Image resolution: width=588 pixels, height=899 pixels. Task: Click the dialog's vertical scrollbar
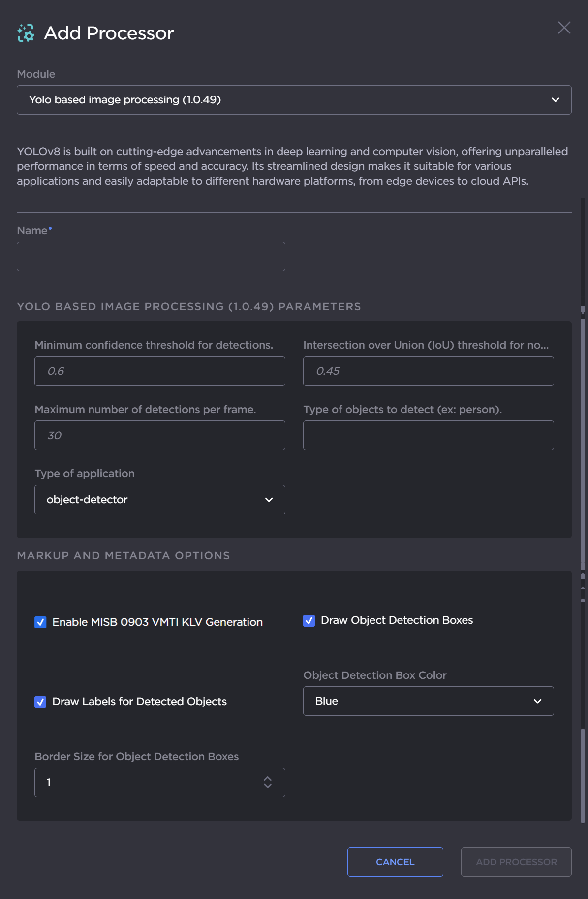pos(583,492)
